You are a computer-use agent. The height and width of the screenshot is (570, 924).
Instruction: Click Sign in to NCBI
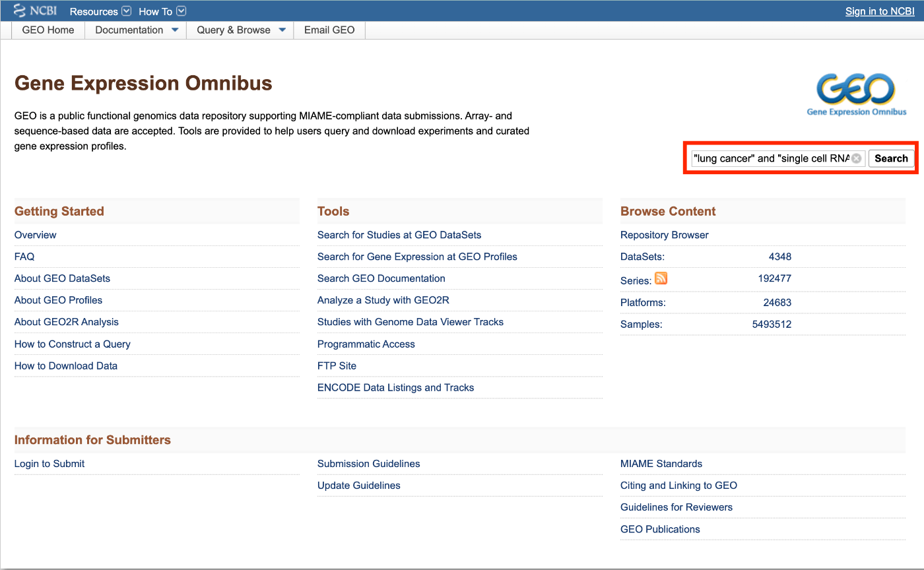click(880, 11)
